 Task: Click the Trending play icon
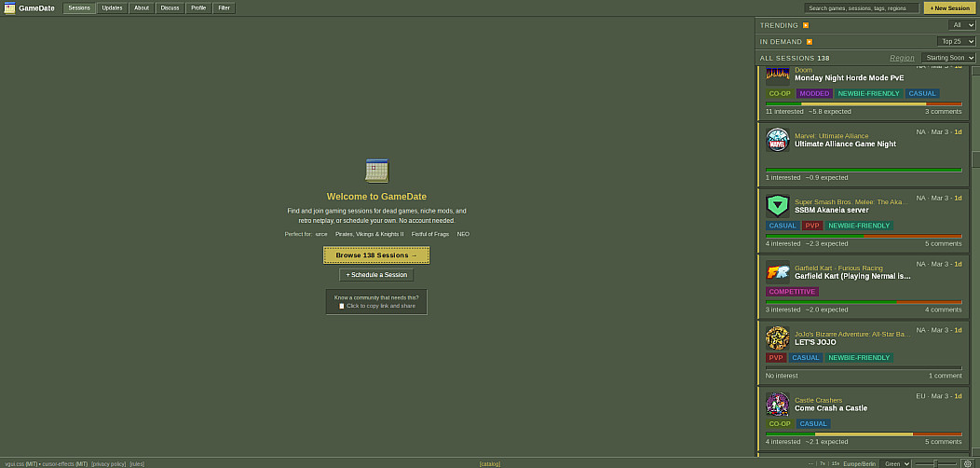click(x=806, y=25)
